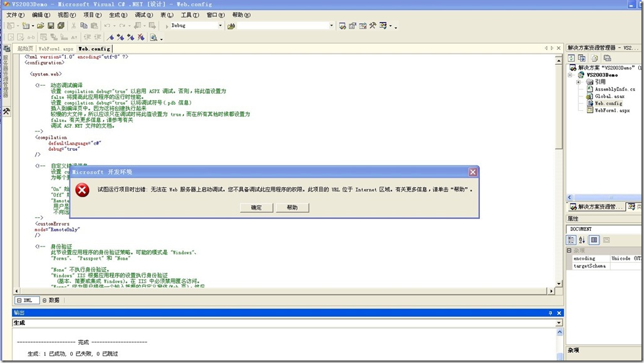The width and height of the screenshot is (644, 363).
Task: Select Global.asax in Solution Explorer
Action: [x=610, y=96]
